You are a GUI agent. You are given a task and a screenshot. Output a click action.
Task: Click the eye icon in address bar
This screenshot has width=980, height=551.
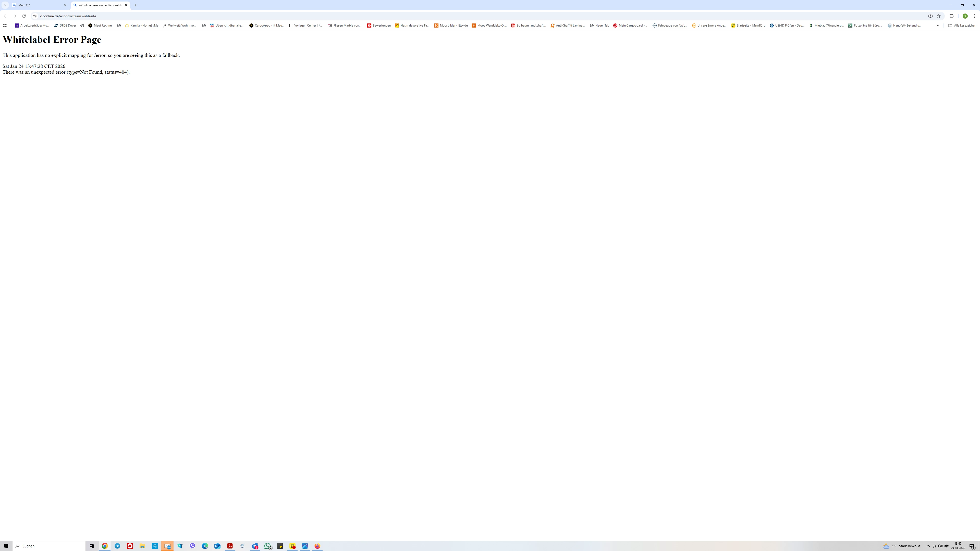point(930,16)
